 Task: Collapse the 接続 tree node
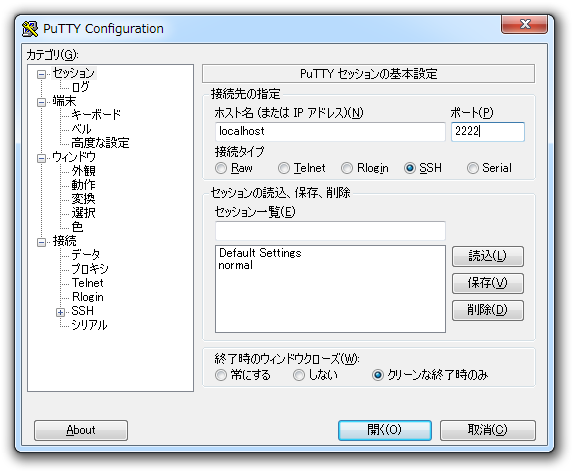[x=42, y=242]
